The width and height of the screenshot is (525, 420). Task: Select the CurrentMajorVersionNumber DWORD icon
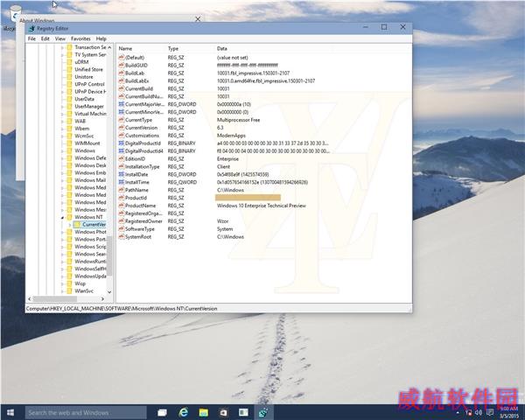(122, 104)
